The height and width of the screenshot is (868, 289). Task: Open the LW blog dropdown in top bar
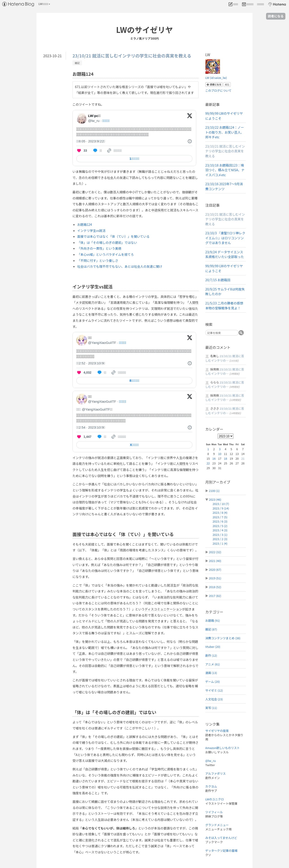44,4
